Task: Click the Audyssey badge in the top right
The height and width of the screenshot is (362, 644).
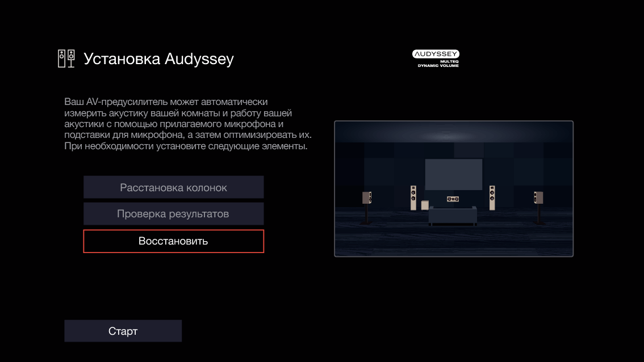Action: coord(436,54)
